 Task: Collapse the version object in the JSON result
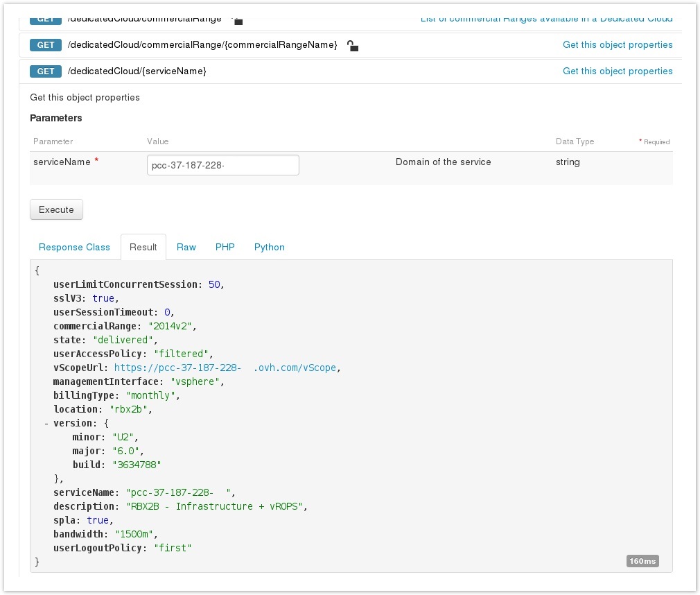click(46, 423)
